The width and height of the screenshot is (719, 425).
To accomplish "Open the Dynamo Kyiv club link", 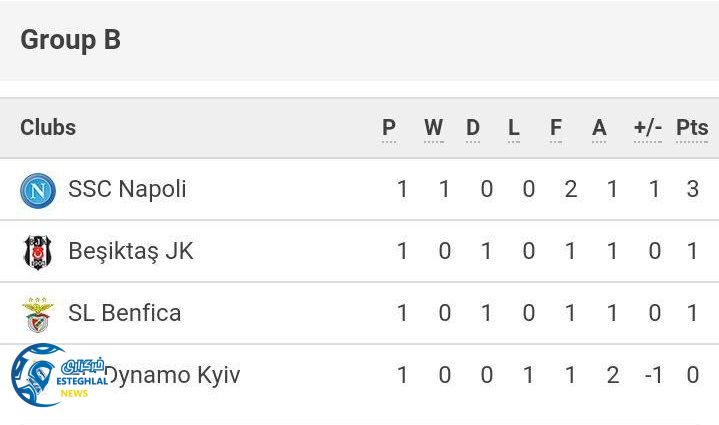I will click(x=172, y=375).
